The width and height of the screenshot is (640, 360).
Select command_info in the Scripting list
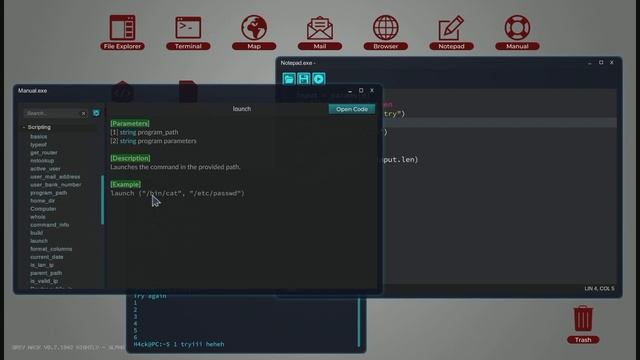[49, 225]
